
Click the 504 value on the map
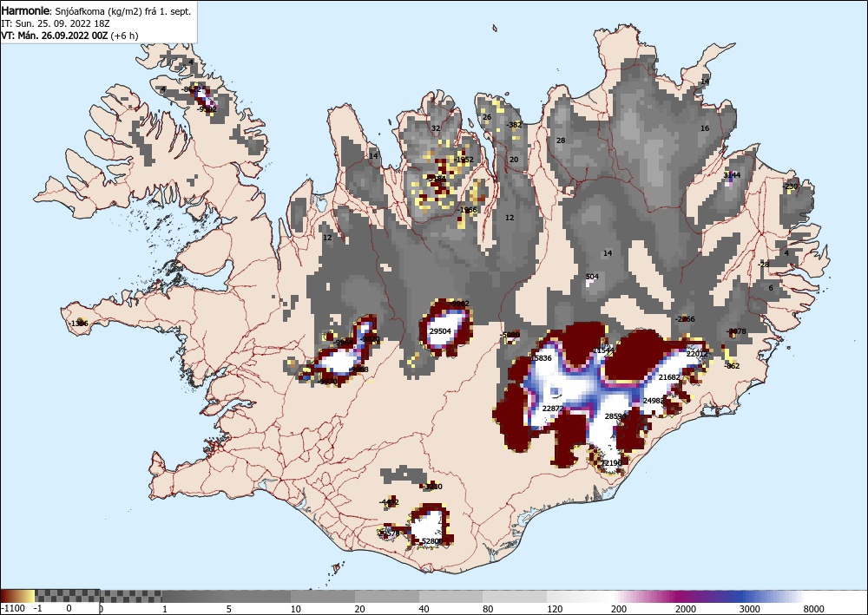click(592, 277)
